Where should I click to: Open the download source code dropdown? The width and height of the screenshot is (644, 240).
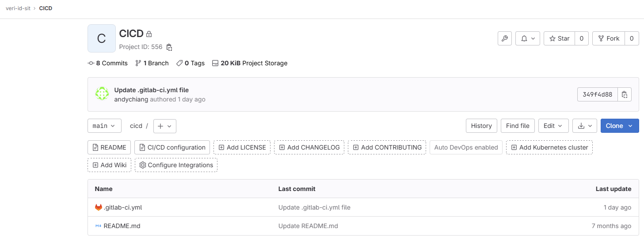(584, 126)
